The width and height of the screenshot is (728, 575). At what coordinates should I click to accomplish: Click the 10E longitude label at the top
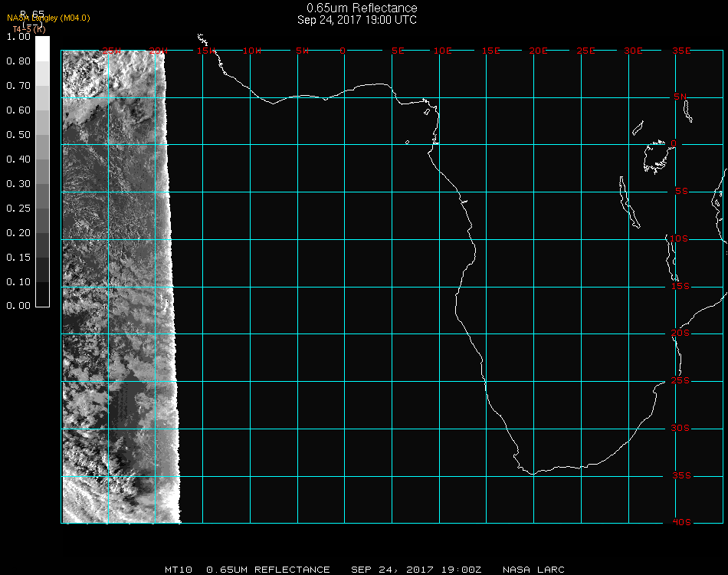443,51
